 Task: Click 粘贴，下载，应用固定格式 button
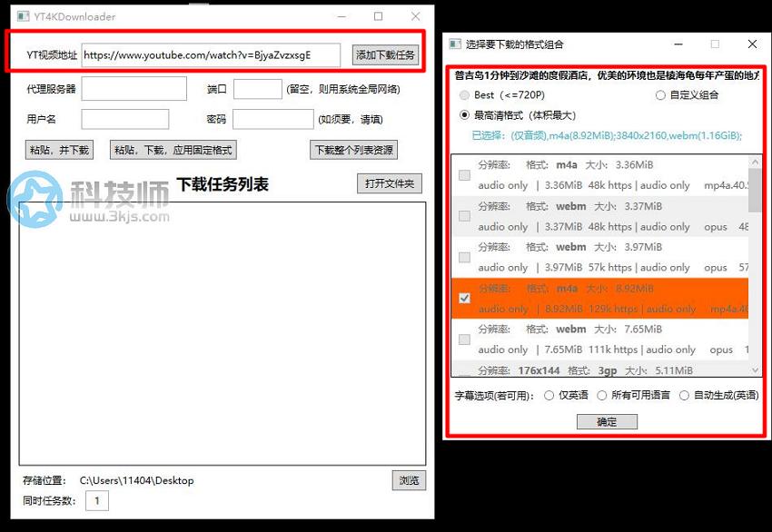[x=173, y=150]
